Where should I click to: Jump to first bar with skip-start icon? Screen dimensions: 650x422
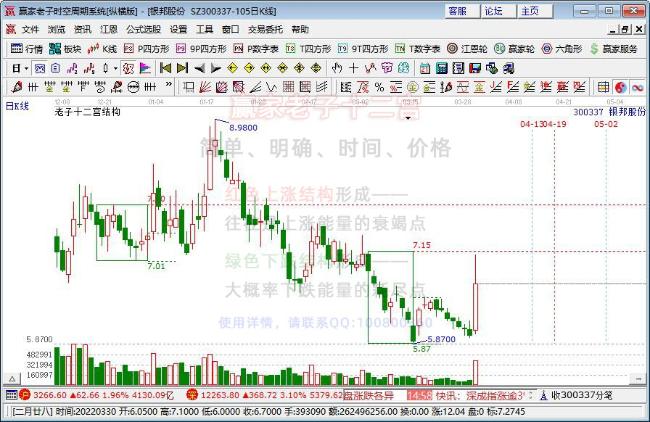point(165,68)
